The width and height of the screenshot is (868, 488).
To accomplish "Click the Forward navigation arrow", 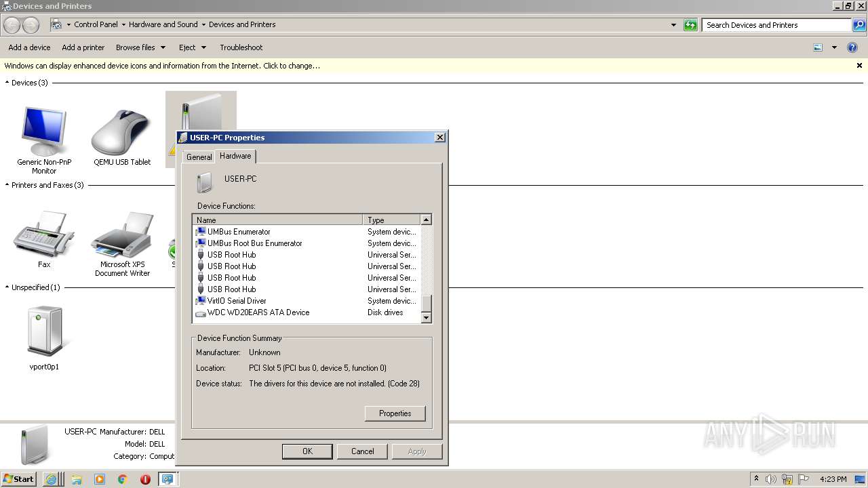I will click(x=31, y=25).
